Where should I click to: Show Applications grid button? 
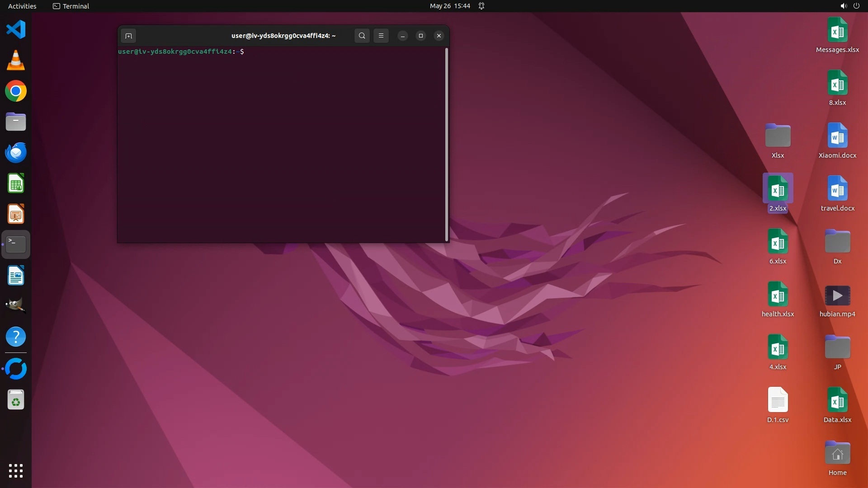16,470
